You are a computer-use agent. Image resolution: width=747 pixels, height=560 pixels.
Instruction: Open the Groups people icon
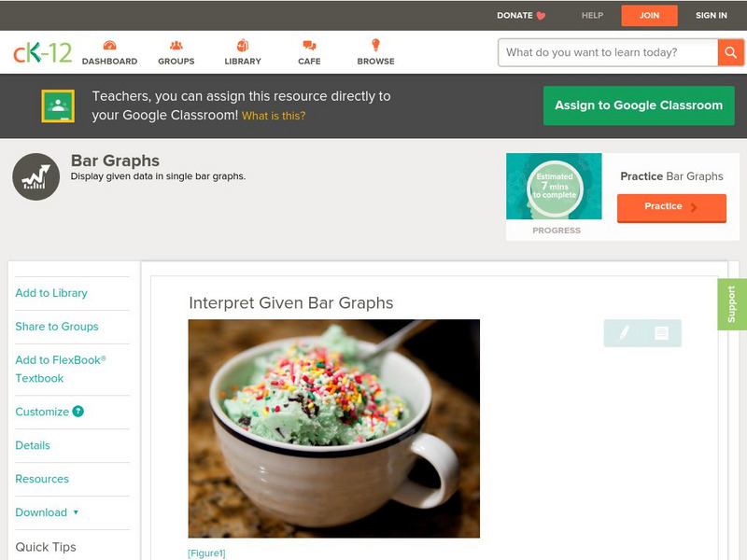176,45
